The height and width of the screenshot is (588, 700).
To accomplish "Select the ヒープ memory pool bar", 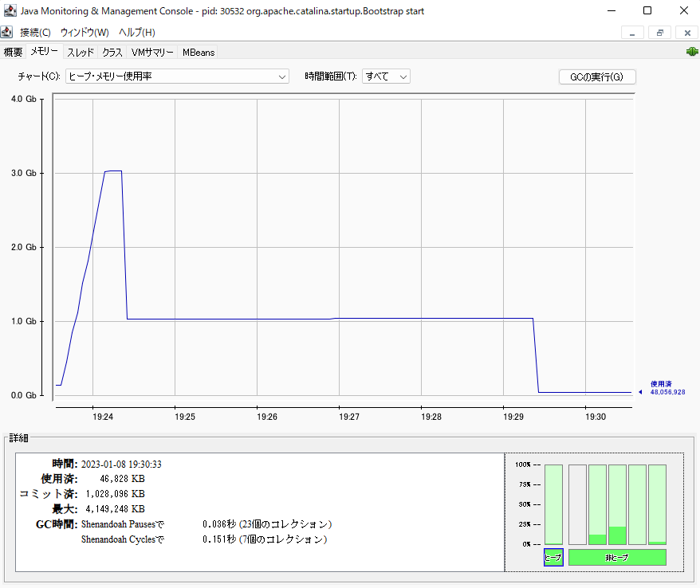I will 553,504.
